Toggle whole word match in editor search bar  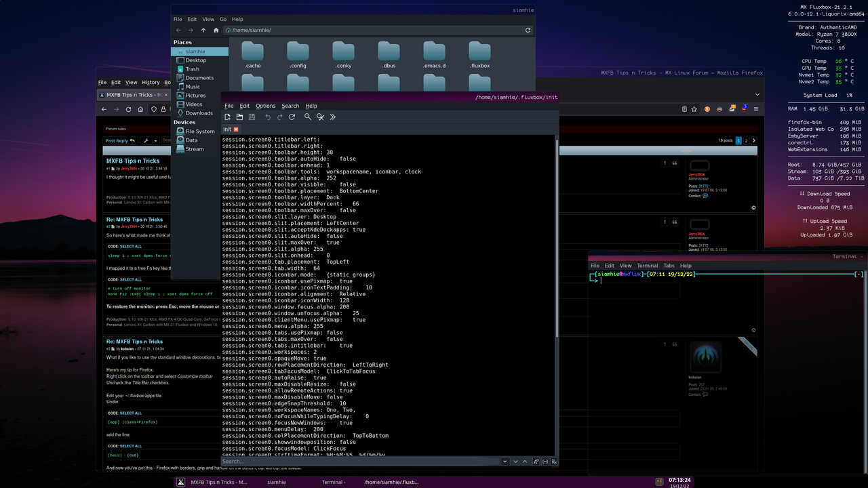pyautogui.click(x=545, y=462)
